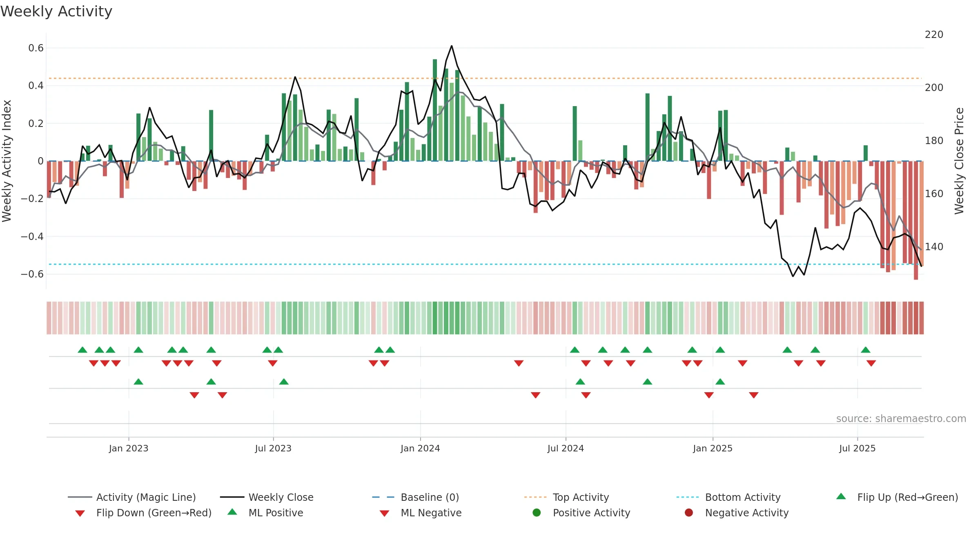Click the Jul 2023 x-axis label

273,448
